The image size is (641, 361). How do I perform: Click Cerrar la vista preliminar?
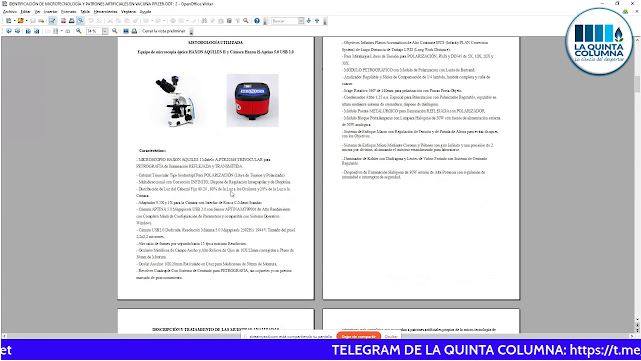(164, 31)
